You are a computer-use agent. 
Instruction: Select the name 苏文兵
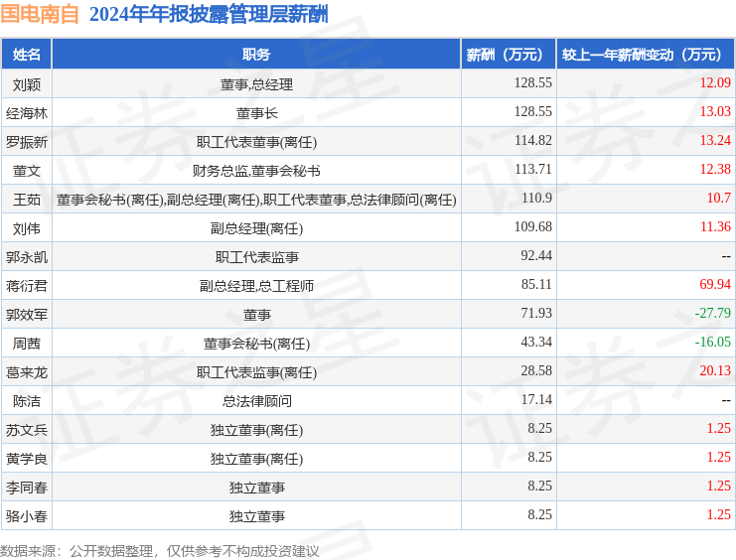[x=27, y=431]
